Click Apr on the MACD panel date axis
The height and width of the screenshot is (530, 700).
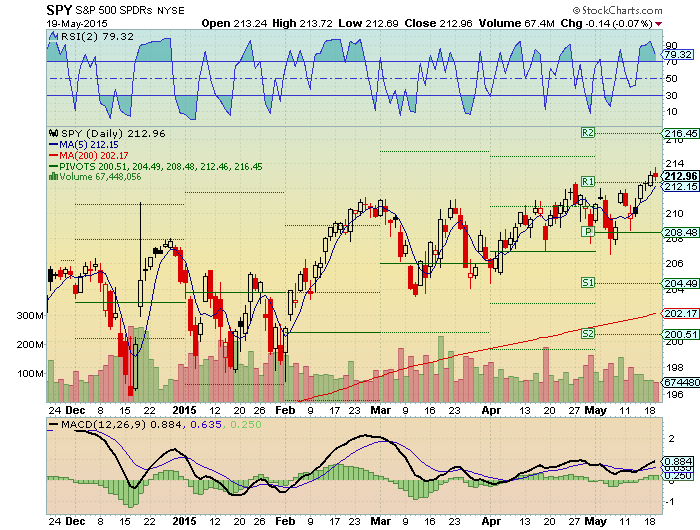[x=491, y=521]
